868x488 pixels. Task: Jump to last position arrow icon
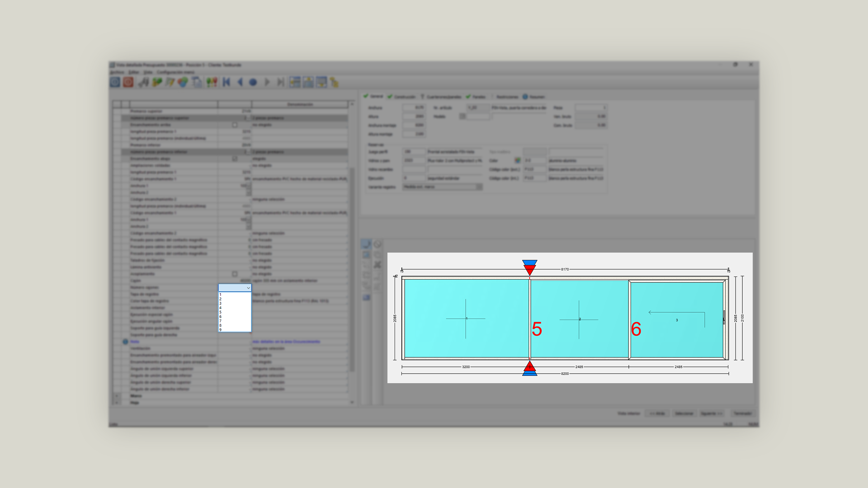click(281, 82)
